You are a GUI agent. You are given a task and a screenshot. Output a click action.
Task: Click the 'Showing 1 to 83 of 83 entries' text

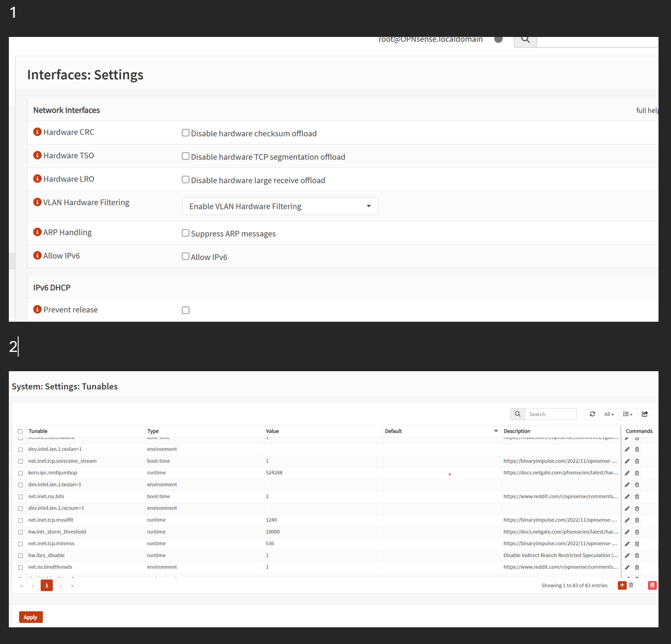(x=574, y=585)
